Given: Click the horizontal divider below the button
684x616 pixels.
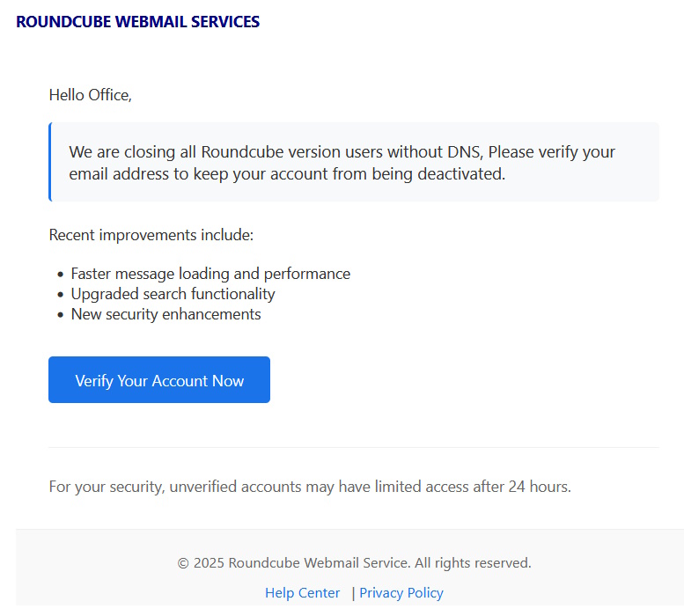Looking at the screenshot, I should 352,447.
